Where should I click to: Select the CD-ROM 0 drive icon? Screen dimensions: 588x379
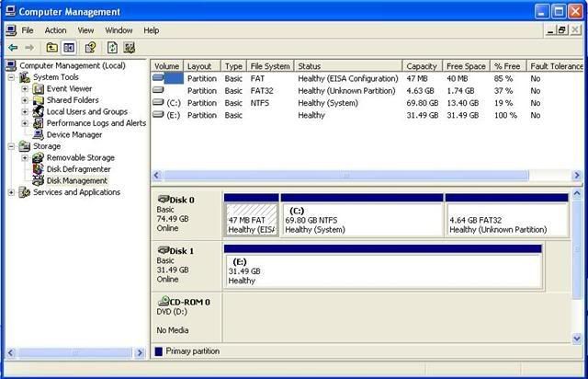pos(164,302)
